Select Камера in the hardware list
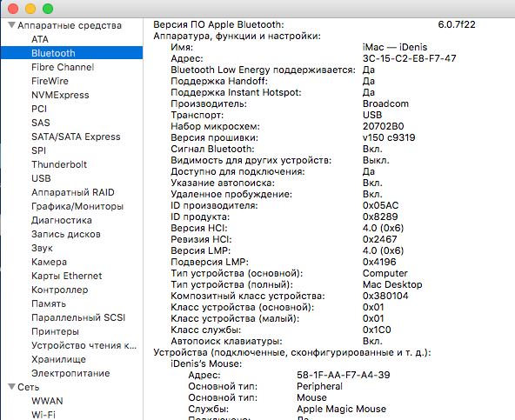515x420 pixels. [x=50, y=262]
